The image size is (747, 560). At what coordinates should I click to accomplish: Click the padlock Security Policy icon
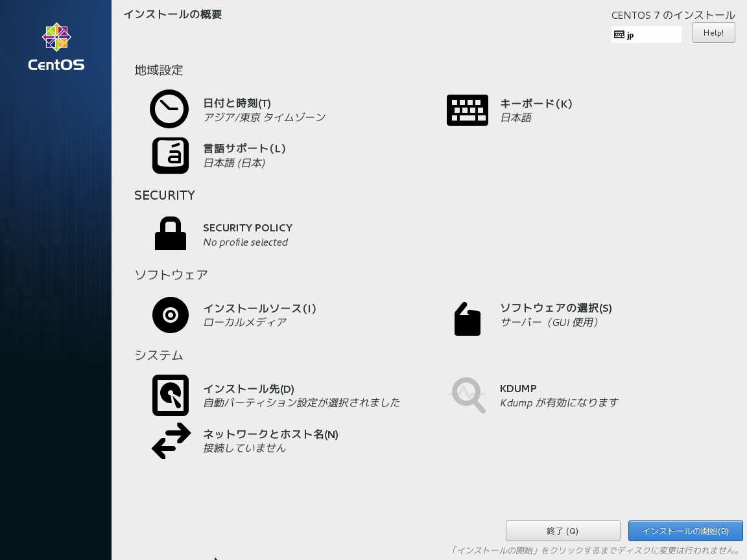pyautogui.click(x=171, y=233)
